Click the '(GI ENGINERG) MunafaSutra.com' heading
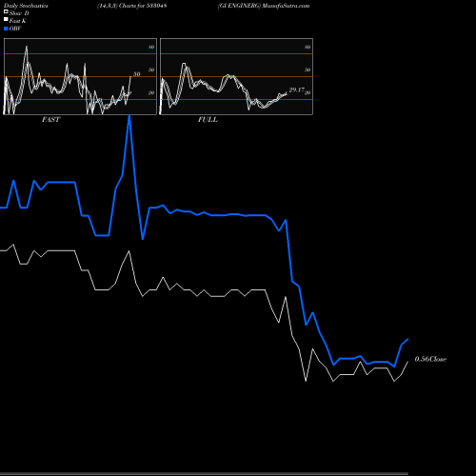This screenshot has width=476, height=476. click(x=264, y=6)
